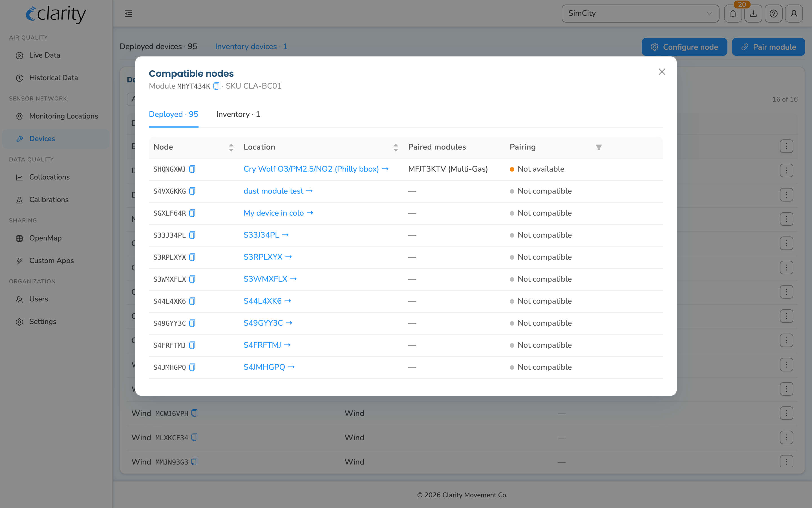Open row actions menu for Wind MMJN93G3
The height and width of the screenshot is (508, 812).
787,461
